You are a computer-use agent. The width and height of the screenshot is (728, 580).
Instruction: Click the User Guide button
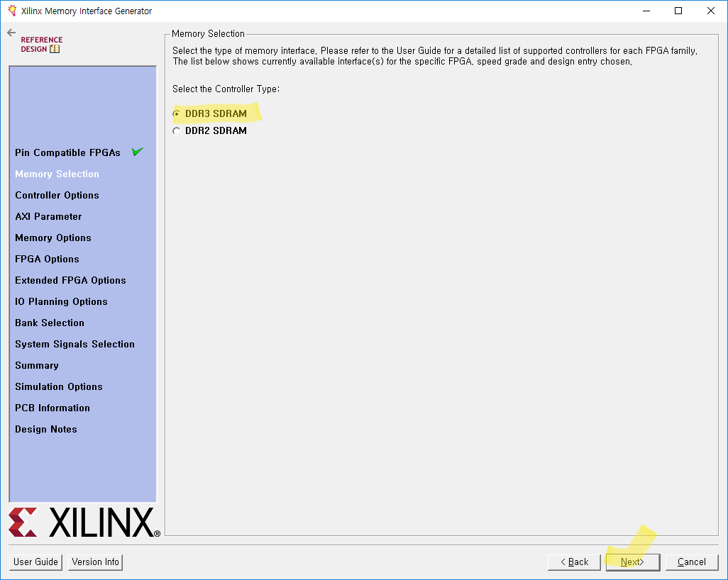[x=35, y=562]
